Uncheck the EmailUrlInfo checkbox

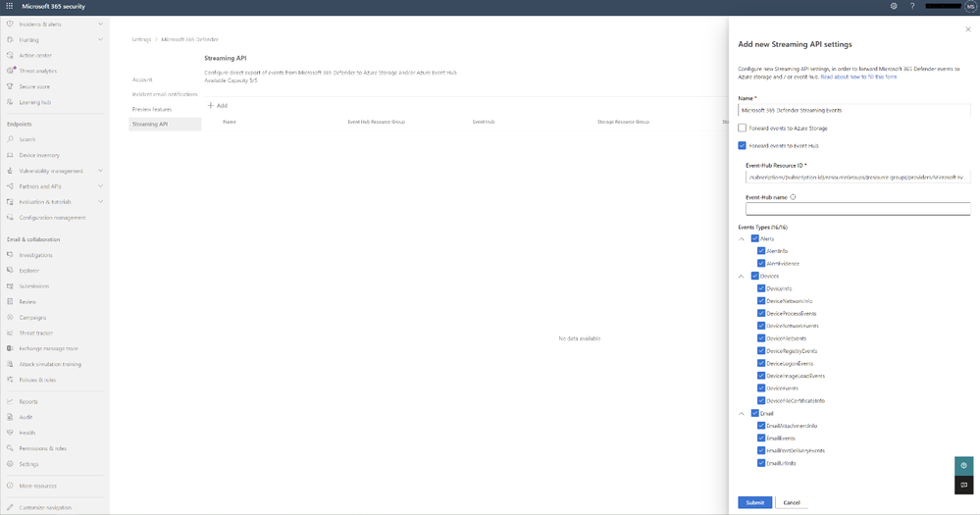tap(761, 463)
